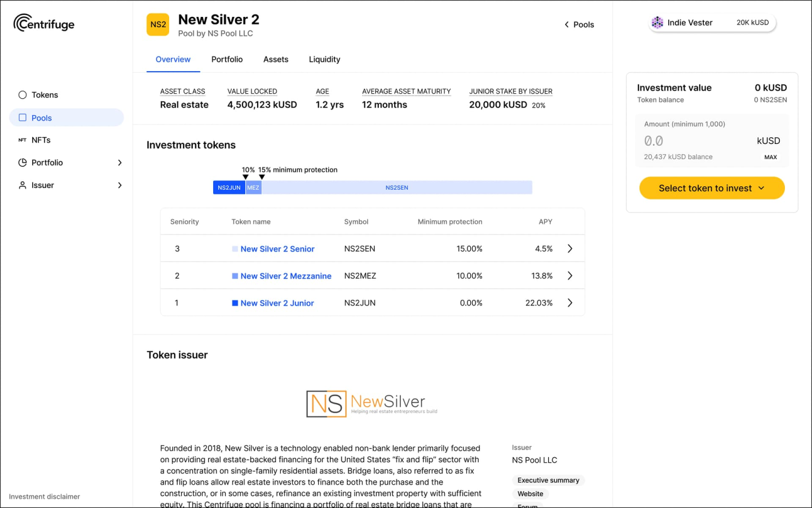The image size is (812, 508).
Task: Click the NS2SEN segment in tranche bar
Action: (396, 187)
